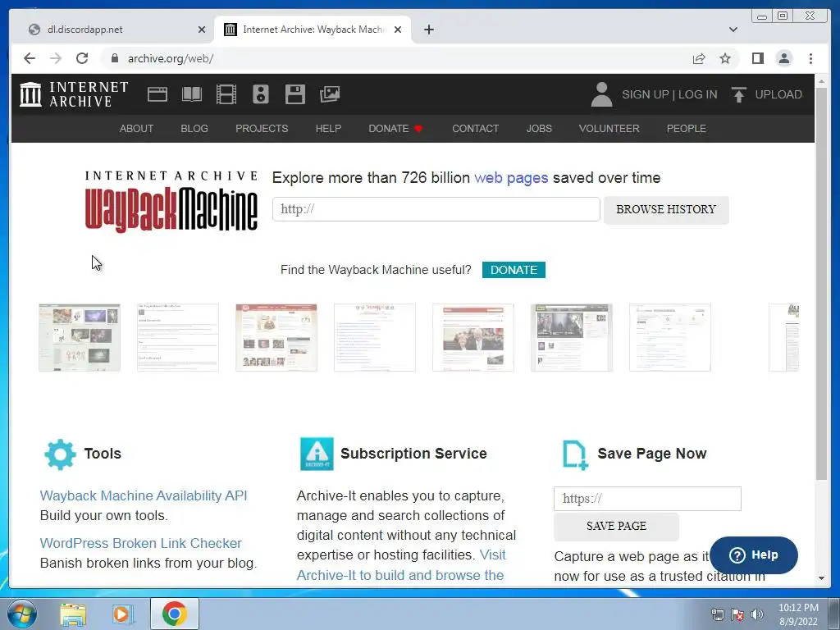This screenshot has height=630, width=840.
Task: Focus the Save Page Now https:// field
Action: coord(647,499)
